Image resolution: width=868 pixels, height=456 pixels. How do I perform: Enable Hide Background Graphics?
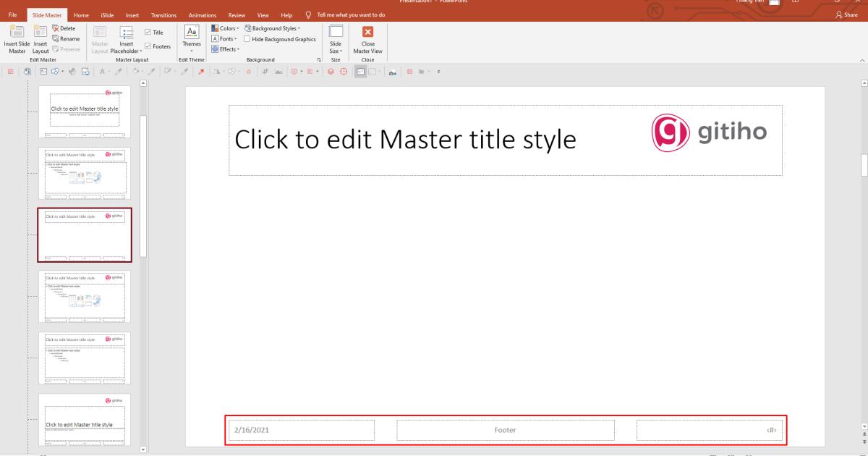[x=247, y=38]
